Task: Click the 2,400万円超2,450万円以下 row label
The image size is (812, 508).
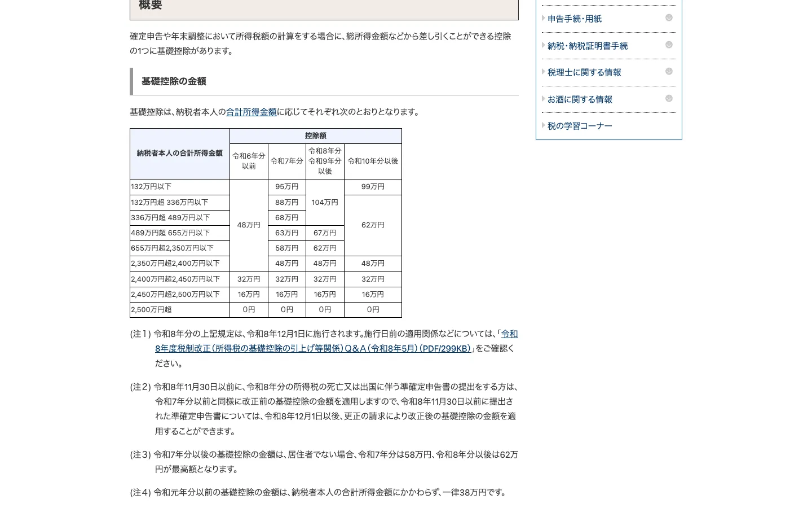Action: click(180, 279)
